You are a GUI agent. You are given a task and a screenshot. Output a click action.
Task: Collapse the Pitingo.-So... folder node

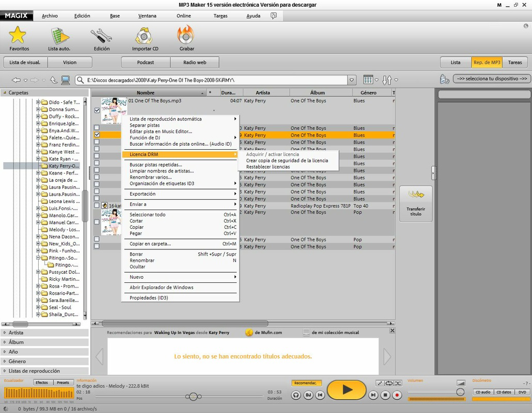pyautogui.click(x=38, y=258)
